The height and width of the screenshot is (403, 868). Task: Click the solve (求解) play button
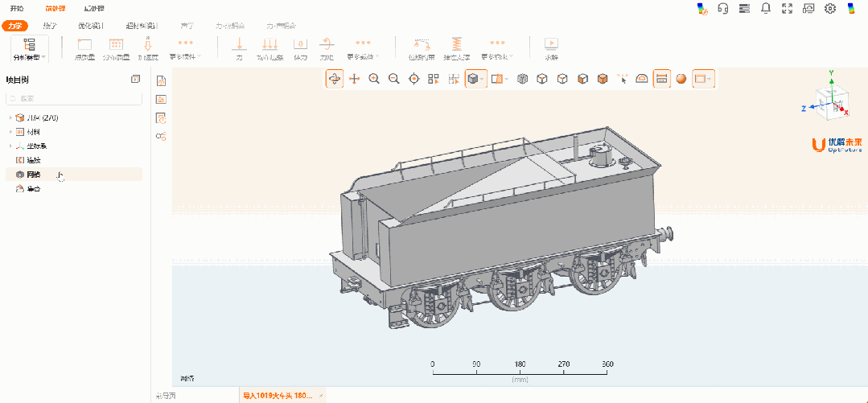[x=551, y=47]
